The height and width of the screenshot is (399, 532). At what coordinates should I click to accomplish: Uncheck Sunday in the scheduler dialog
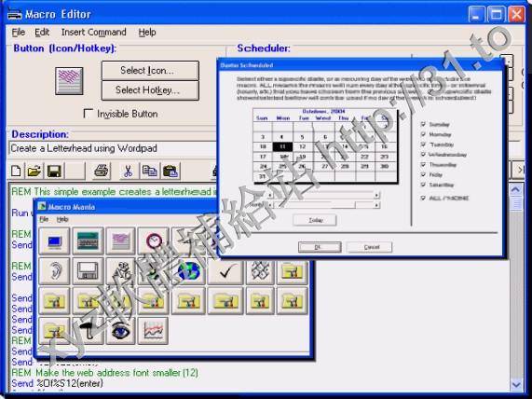pyautogui.click(x=423, y=124)
